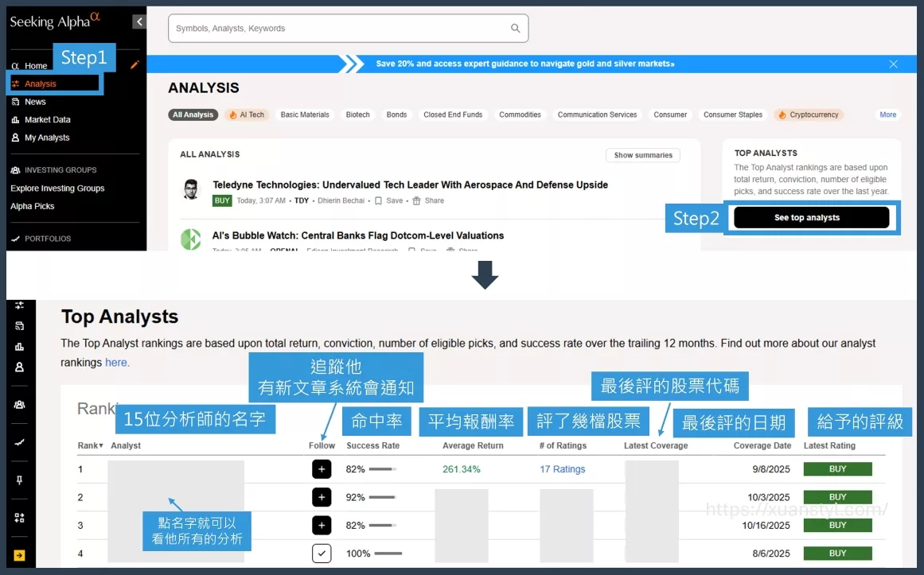Click the yellow arrow icon at the sidebar bottom
The width and height of the screenshot is (924, 575).
(20, 556)
